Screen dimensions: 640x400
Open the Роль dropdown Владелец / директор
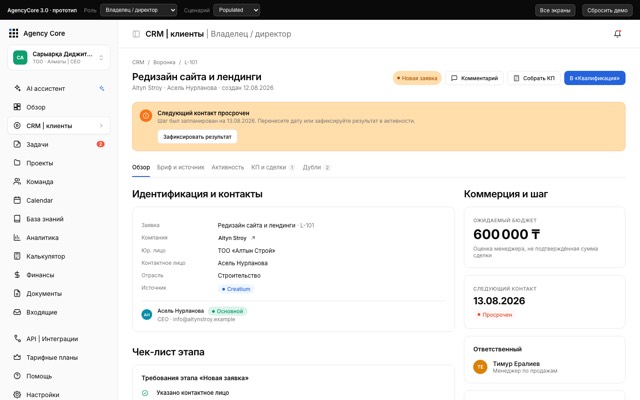(139, 10)
